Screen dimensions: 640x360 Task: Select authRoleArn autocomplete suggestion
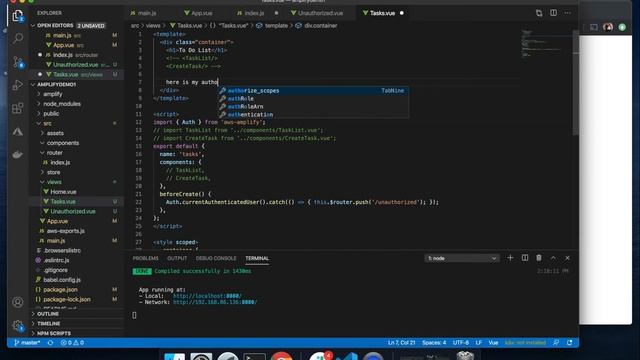point(313,107)
